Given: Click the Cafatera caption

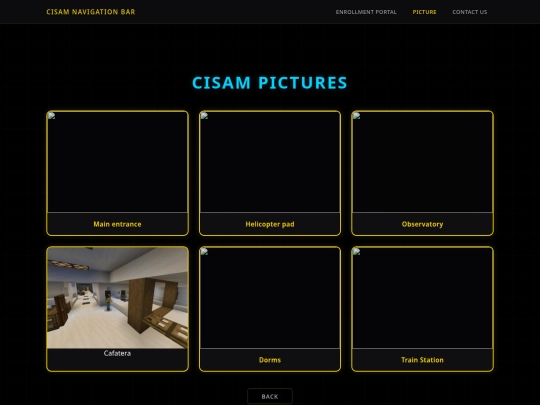Looking at the screenshot, I should click(x=117, y=353).
